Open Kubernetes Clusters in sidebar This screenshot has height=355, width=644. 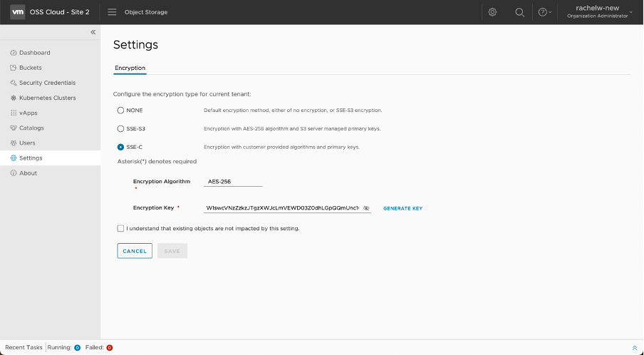tap(47, 98)
